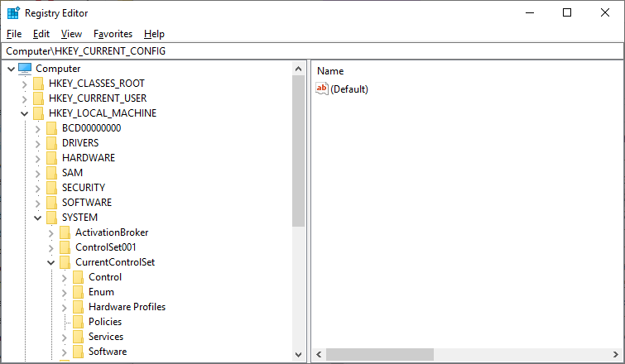
Task: Open the Favorites menu
Action: coord(113,34)
